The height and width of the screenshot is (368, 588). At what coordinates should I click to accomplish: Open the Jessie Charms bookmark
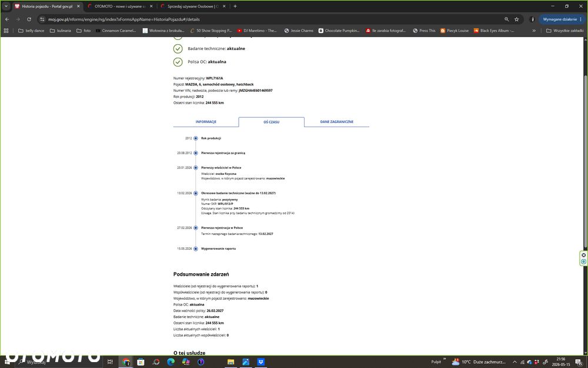299,31
